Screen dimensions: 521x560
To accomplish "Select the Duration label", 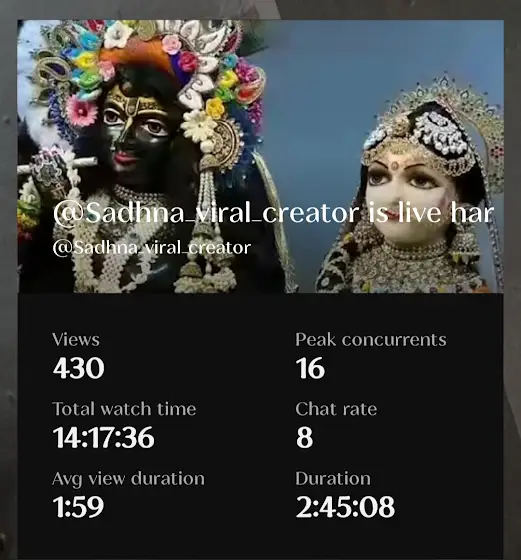I will 333,479.
